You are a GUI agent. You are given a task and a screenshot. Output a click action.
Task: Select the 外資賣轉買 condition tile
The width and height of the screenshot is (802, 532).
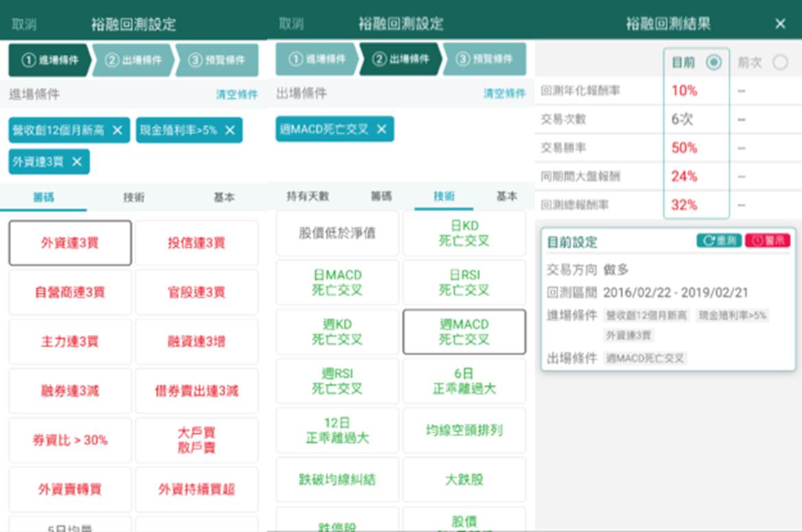coord(70,489)
